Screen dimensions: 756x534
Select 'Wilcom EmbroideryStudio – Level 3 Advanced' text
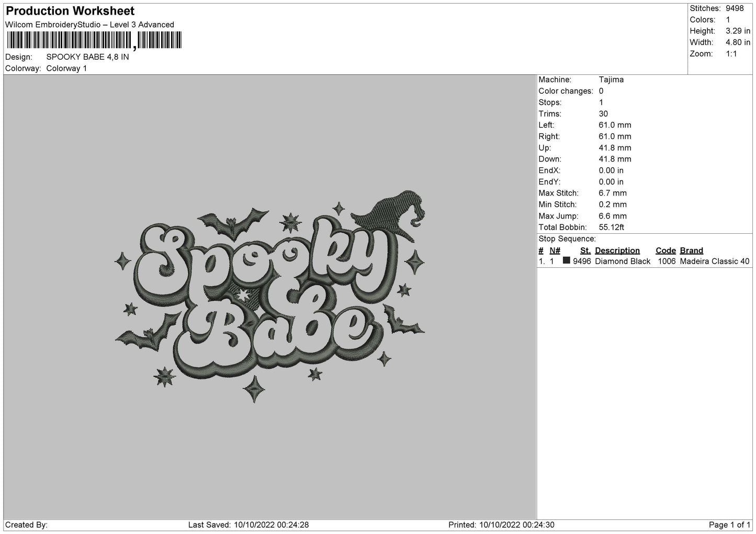point(89,25)
